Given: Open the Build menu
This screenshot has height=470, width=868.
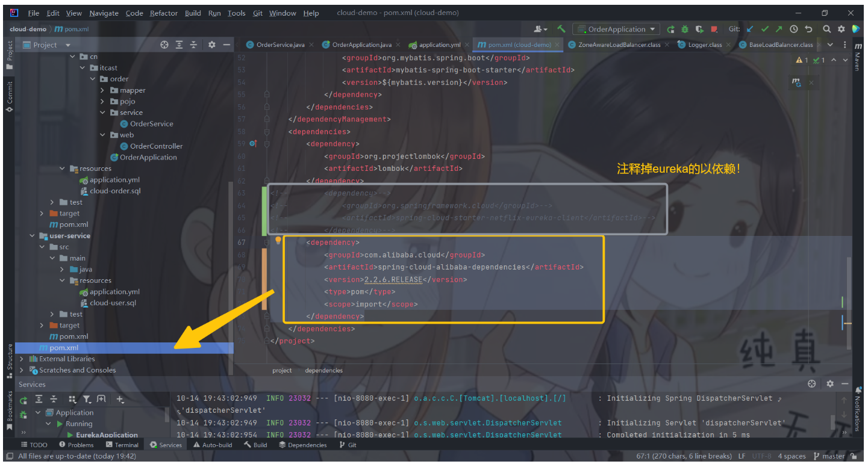Looking at the screenshot, I should pos(193,13).
